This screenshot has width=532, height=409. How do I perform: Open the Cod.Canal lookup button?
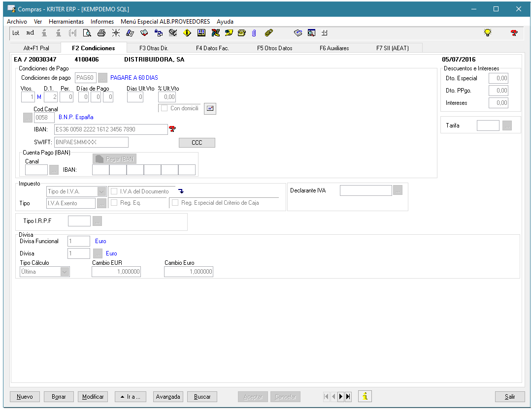pos(28,118)
